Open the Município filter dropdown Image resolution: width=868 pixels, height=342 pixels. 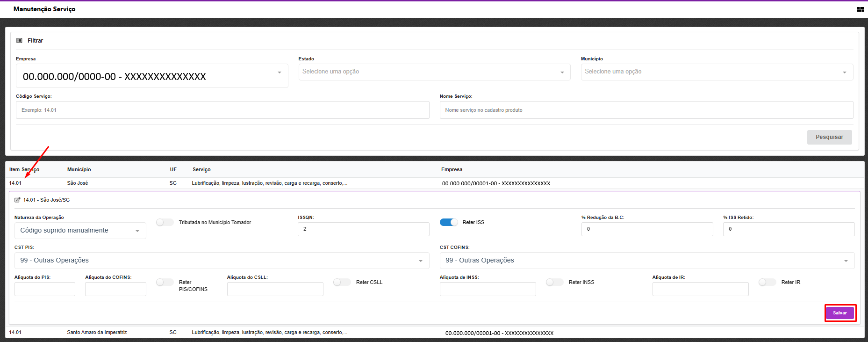[717, 72]
